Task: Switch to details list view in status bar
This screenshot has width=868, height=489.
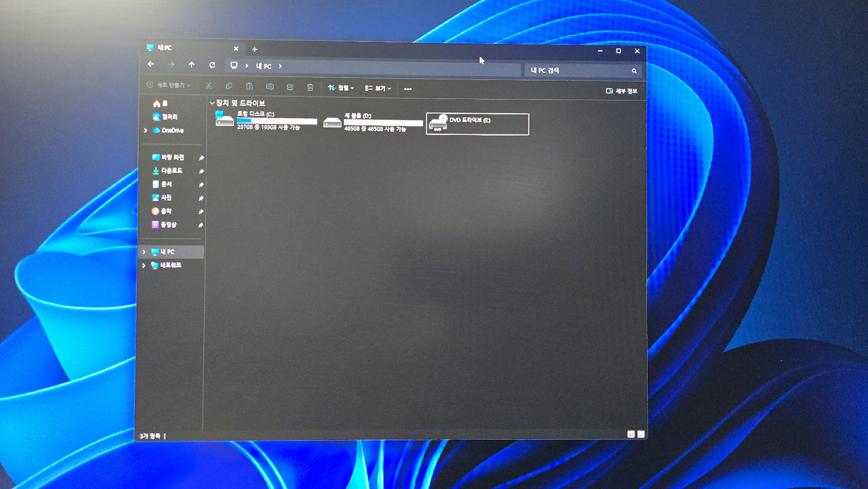Action: [x=631, y=434]
